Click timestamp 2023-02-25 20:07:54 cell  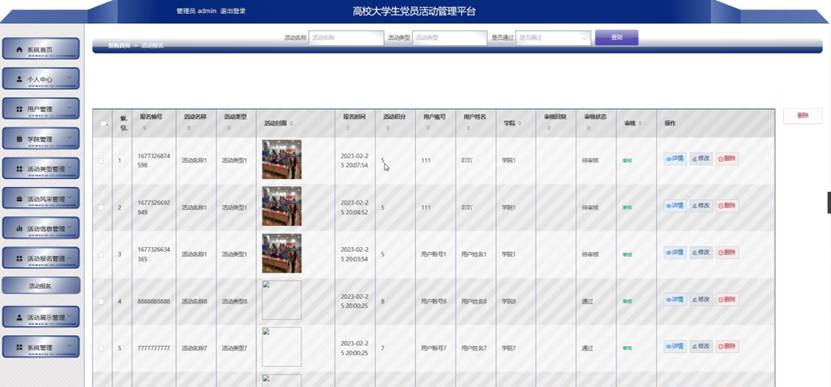click(x=354, y=161)
